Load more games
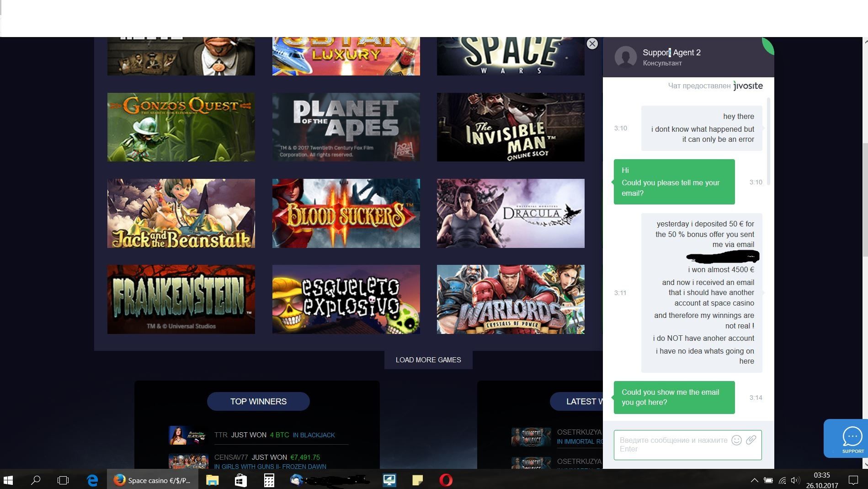868x489 pixels. [428, 360]
